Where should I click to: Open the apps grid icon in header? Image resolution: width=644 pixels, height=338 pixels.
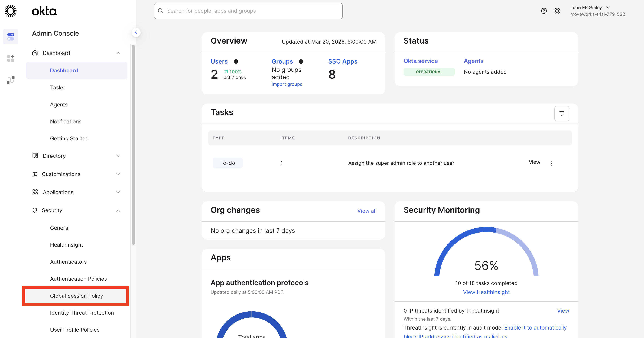pyautogui.click(x=557, y=11)
